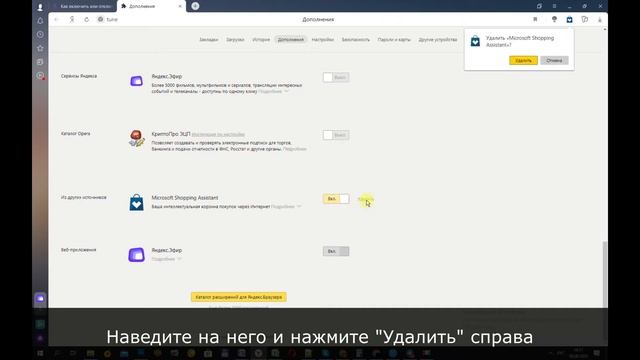Image resolution: width=640 pixels, height=360 pixels.
Task: Click the КриптоПро ЭЦП extension name
Action: point(171,134)
